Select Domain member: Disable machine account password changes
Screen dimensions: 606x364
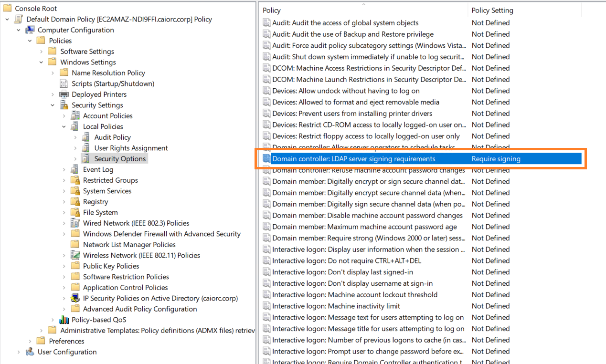[368, 216]
